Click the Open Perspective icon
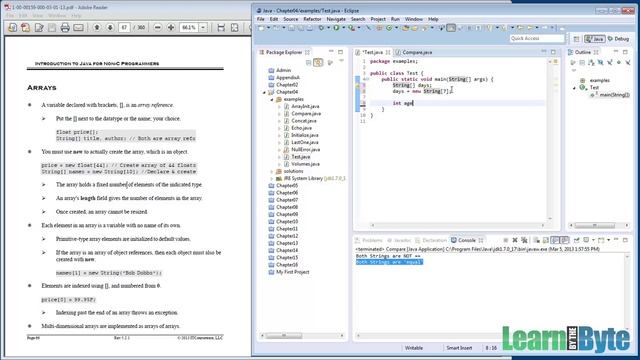This screenshot has height=360, width=640. 576,39
